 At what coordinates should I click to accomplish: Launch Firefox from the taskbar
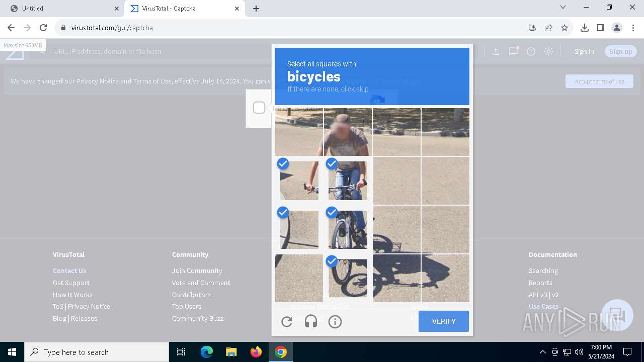(x=256, y=352)
